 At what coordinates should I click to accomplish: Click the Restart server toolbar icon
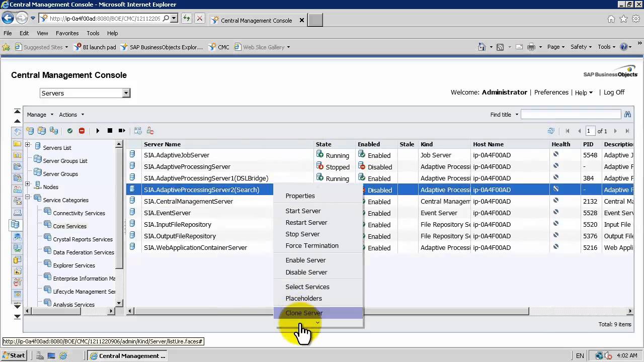click(x=122, y=131)
